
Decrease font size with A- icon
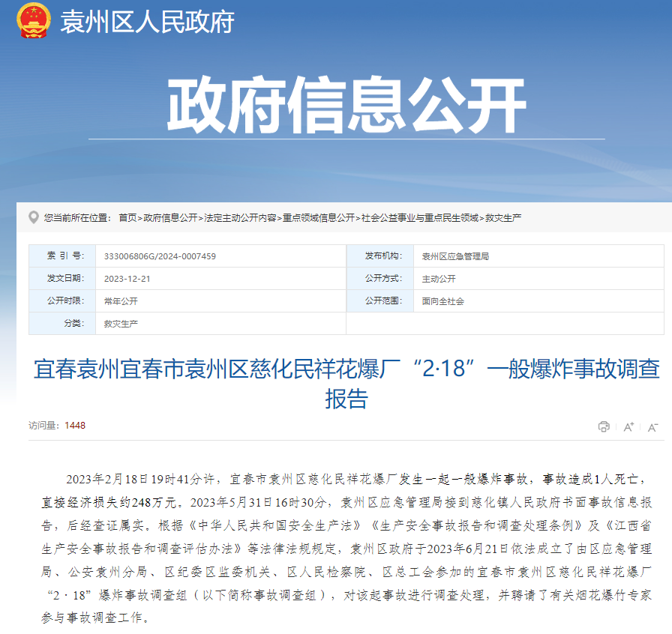[x=652, y=427]
